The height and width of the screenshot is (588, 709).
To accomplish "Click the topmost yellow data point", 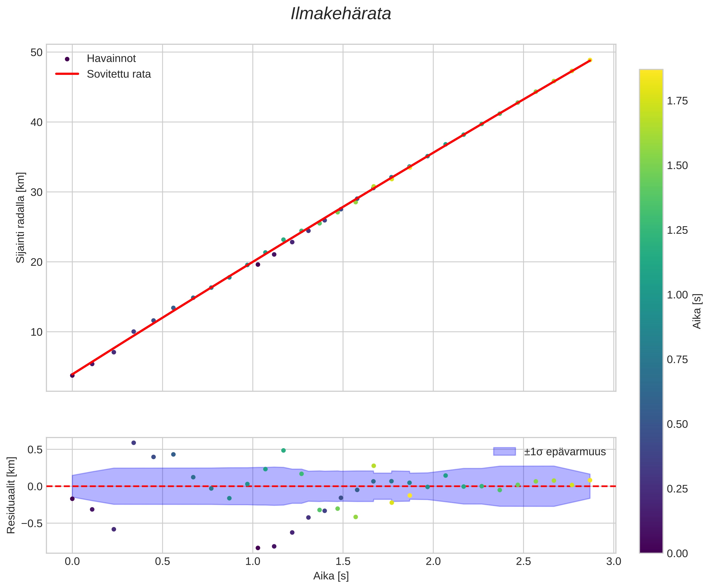I will click(x=590, y=60).
